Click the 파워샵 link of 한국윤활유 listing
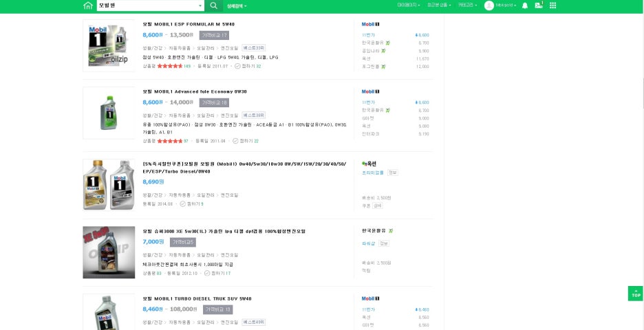Image resolution: width=644 pixels, height=330 pixels. (368, 243)
